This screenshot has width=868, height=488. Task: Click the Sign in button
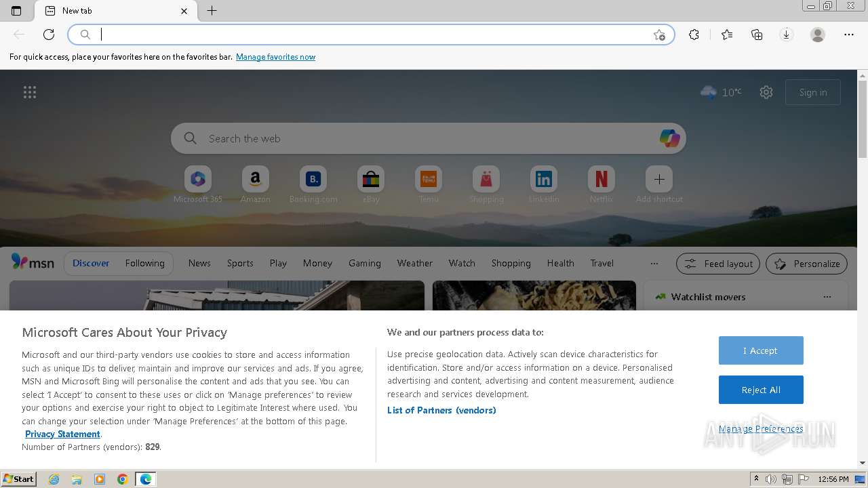click(x=813, y=92)
